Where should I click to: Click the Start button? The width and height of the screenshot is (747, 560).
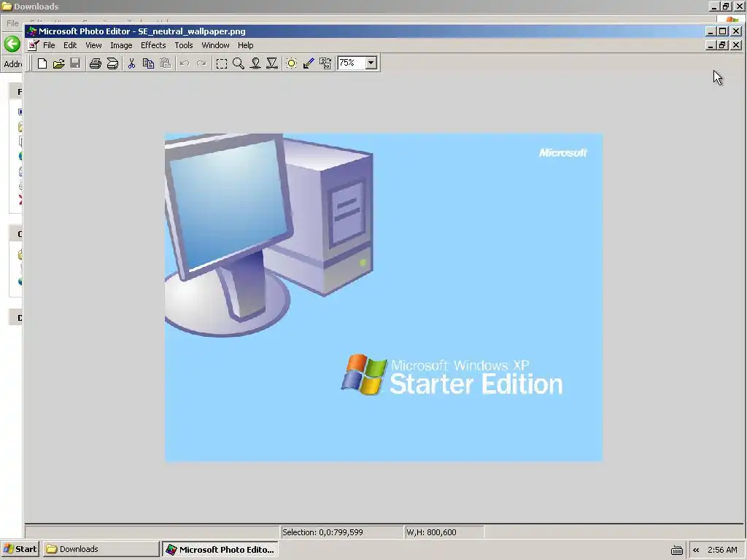tap(20, 549)
